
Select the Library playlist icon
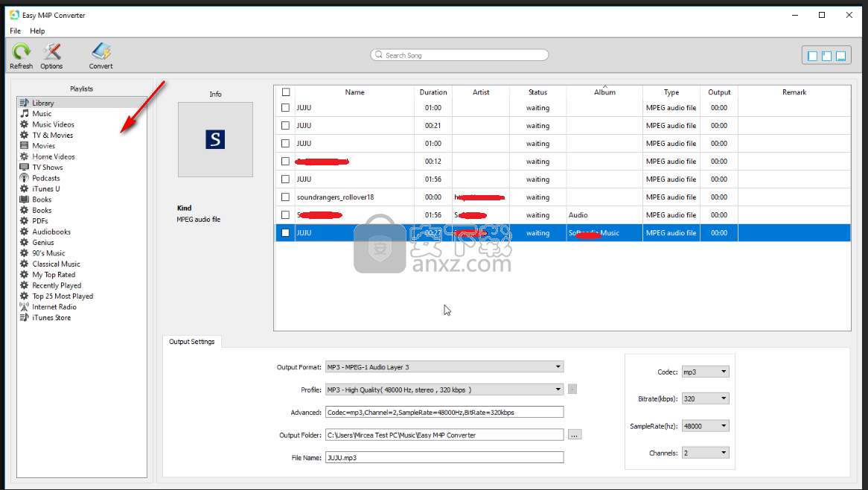pyautogui.click(x=25, y=103)
